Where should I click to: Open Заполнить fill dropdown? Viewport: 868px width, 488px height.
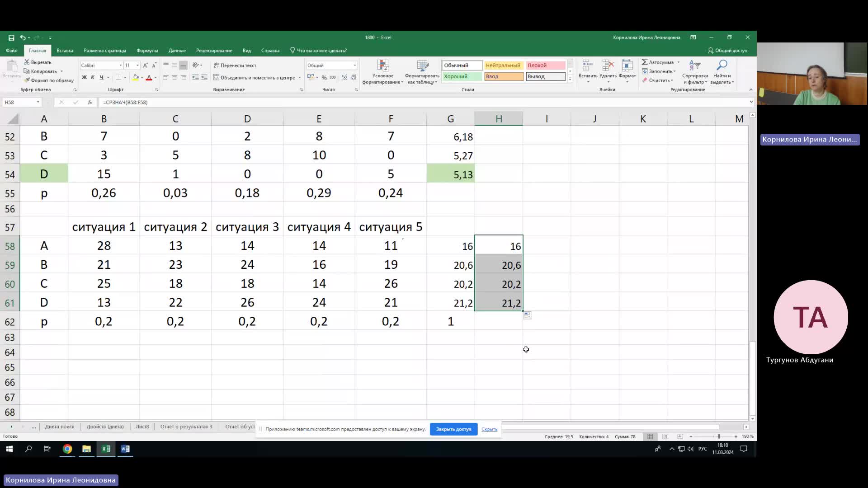click(659, 71)
